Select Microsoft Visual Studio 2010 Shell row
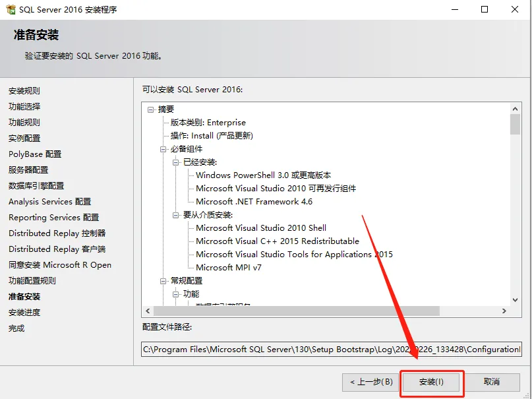Image resolution: width=532 pixels, height=399 pixels. click(261, 228)
